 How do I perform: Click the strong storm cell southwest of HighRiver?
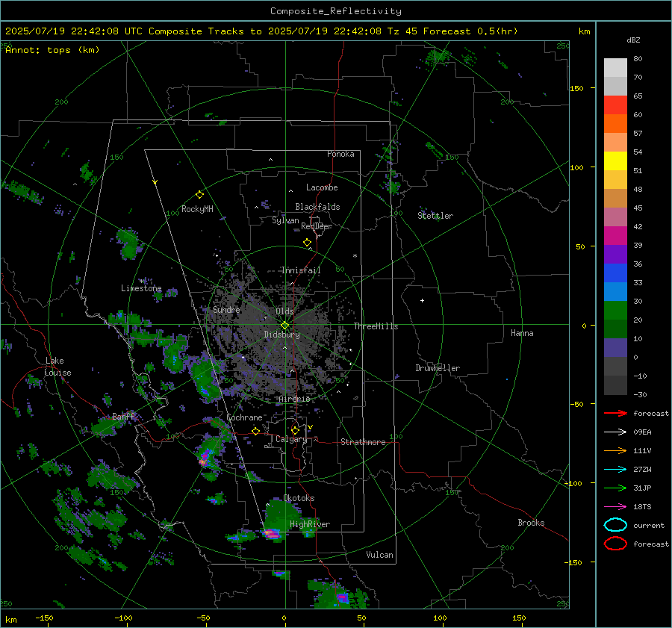click(271, 534)
